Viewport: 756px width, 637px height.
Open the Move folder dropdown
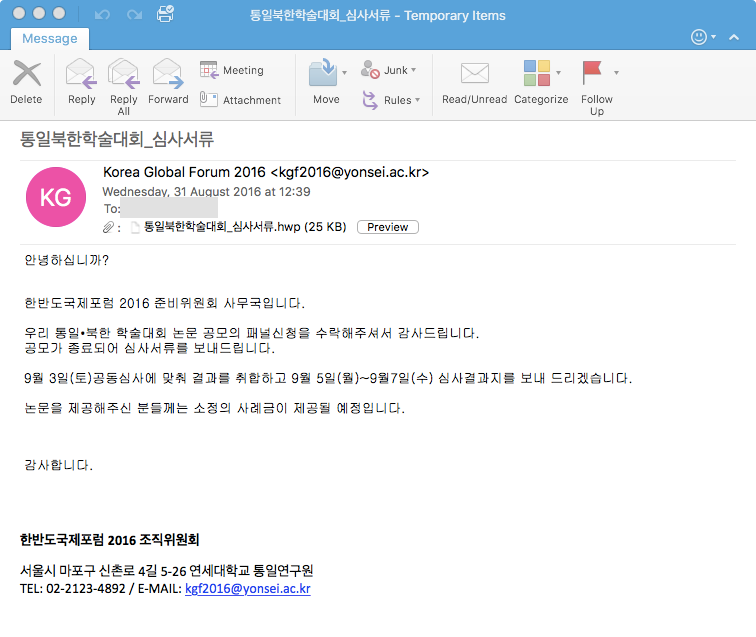(345, 72)
